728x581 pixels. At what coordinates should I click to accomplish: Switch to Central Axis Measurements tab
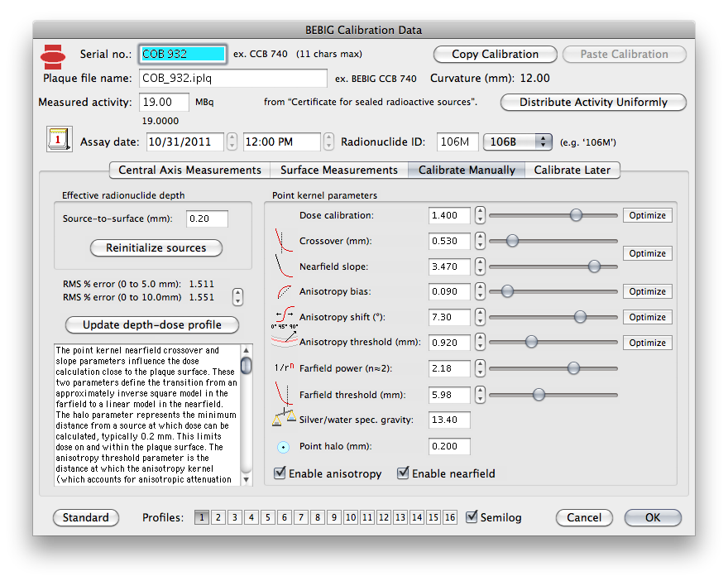pos(190,170)
